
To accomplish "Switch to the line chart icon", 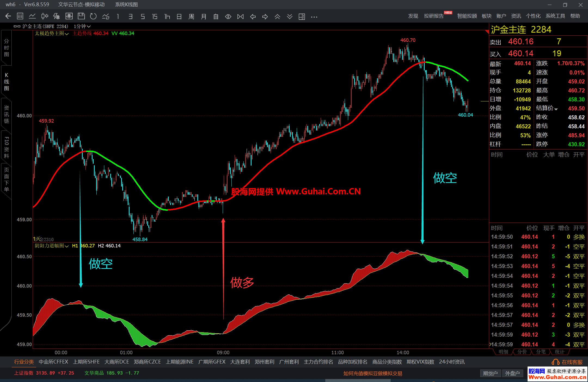I will [x=32, y=16].
